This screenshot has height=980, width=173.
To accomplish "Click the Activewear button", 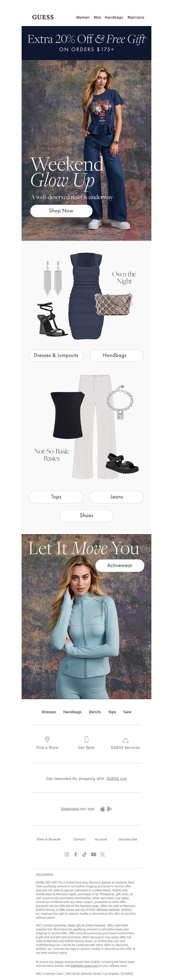I will [120, 565].
